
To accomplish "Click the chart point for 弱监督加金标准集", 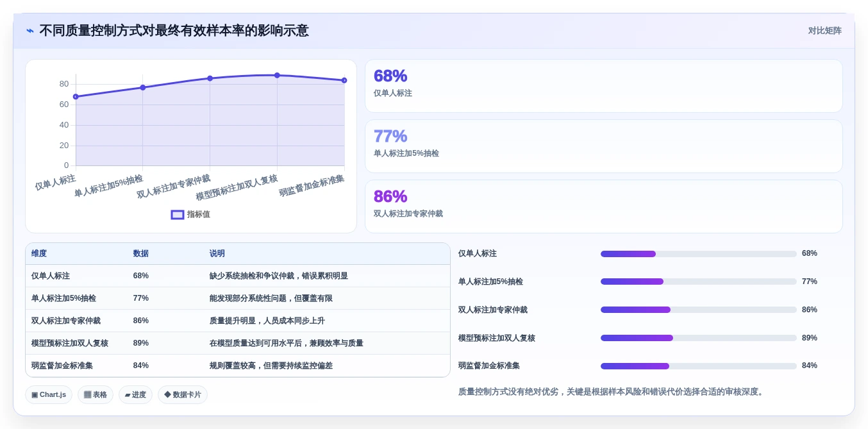I will [344, 80].
